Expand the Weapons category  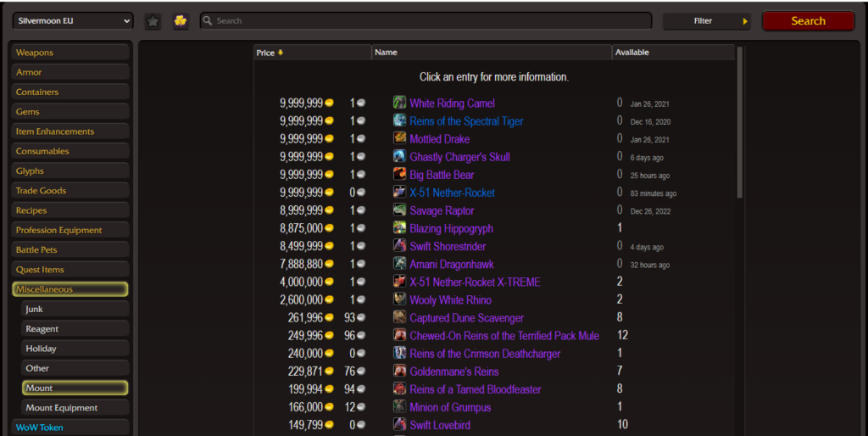click(x=70, y=53)
